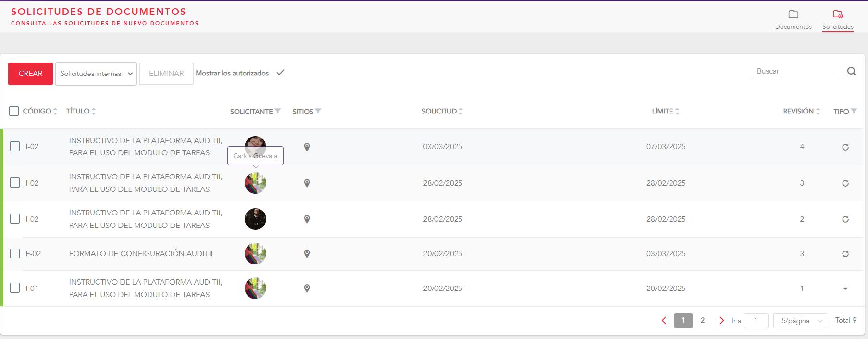Expand type caret in I-01 row
Screen dimensions: 868x339
845,289
